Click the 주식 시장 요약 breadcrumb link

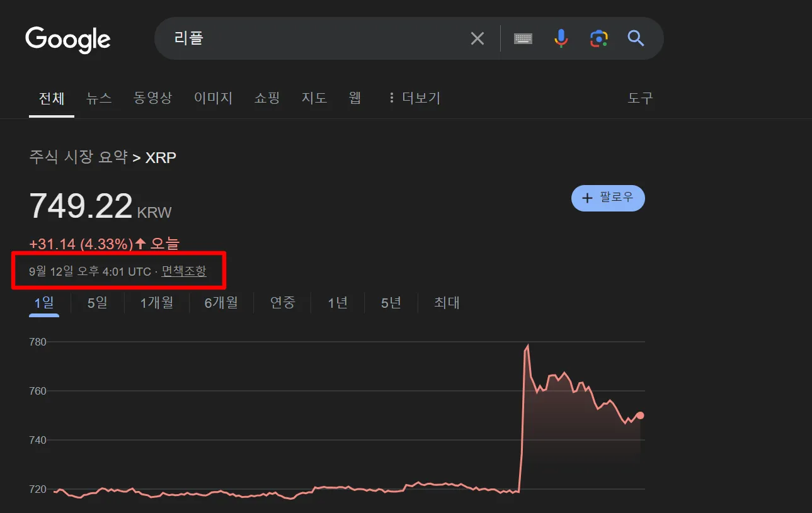tap(78, 157)
